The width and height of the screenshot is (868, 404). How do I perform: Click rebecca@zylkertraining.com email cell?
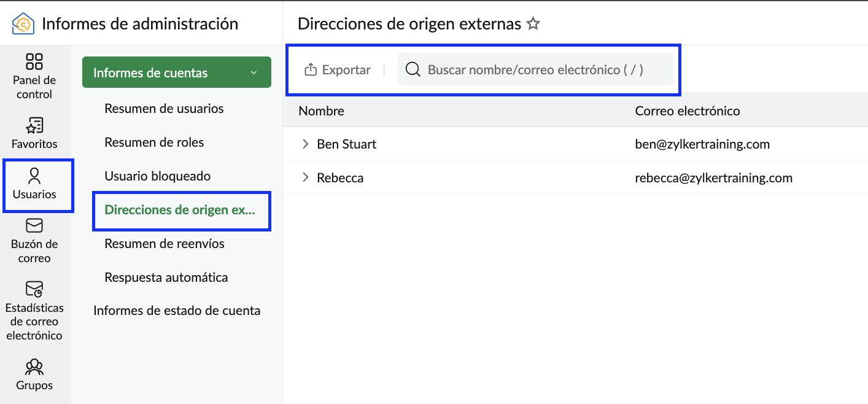[714, 178]
